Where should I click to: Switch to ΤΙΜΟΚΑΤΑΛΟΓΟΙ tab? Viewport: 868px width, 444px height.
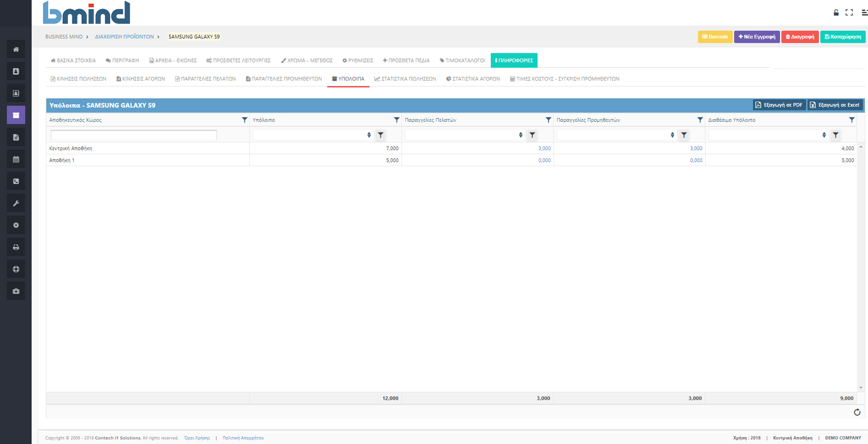[462, 60]
